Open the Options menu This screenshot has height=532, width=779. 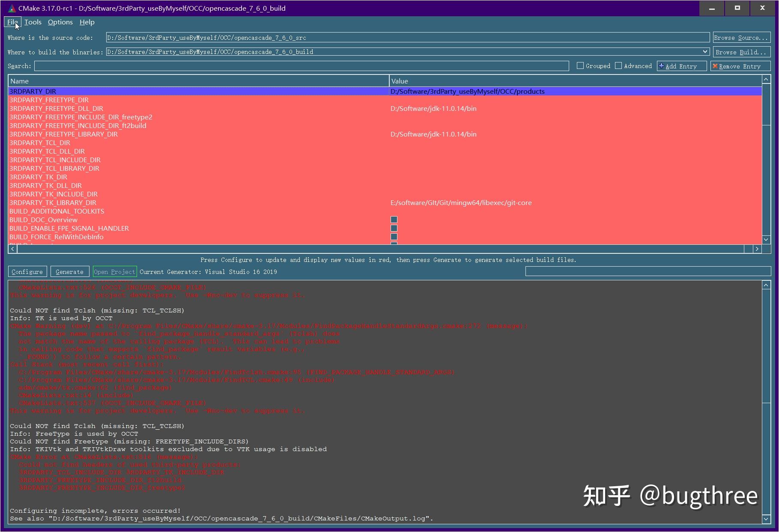[60, 22]
